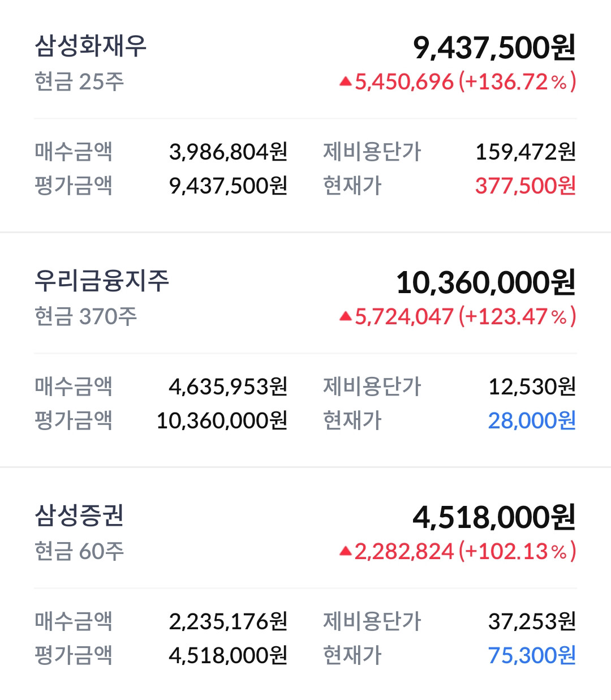The image size is (611, 700).
Task: Tap 삼성화재우 current price 377,500원
Action: coord(525,186)
